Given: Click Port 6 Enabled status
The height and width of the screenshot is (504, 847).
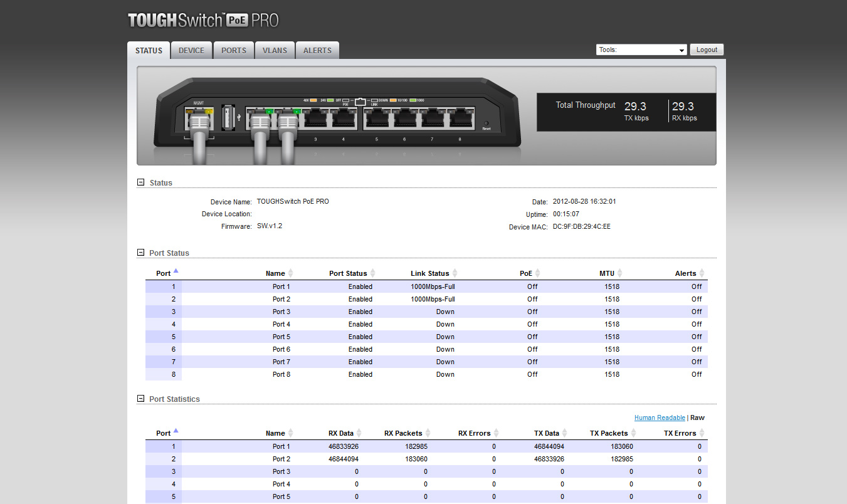Looking at the screenshot, I should click(360, 349).
